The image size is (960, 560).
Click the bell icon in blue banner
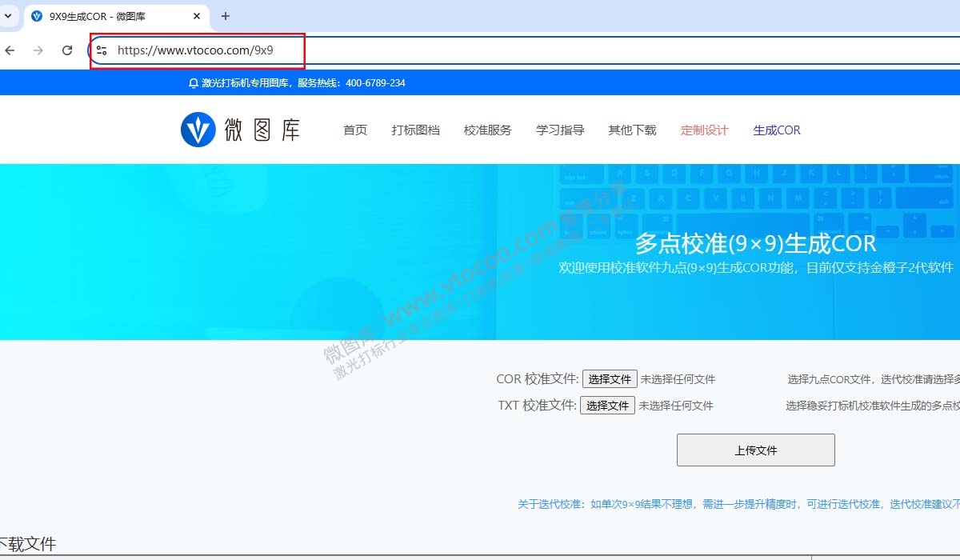[191, 82]
